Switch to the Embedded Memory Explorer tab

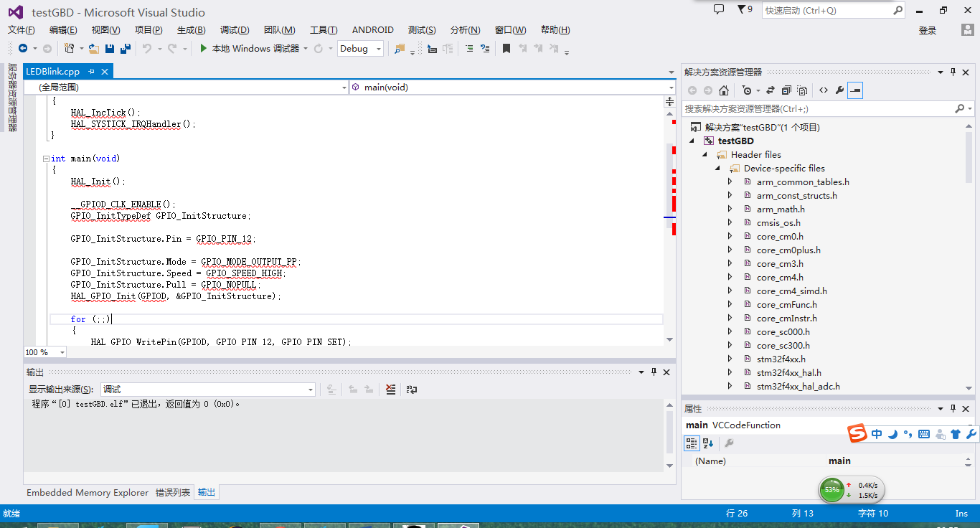pyautogui.click(x=88, y=493)
